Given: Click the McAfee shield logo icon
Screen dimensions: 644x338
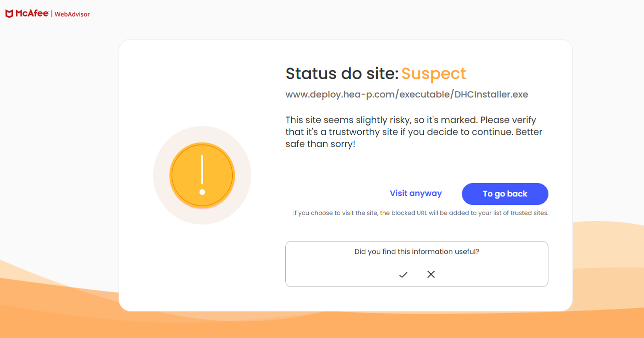Looking at the screenshot, I should tap(10, 14).
